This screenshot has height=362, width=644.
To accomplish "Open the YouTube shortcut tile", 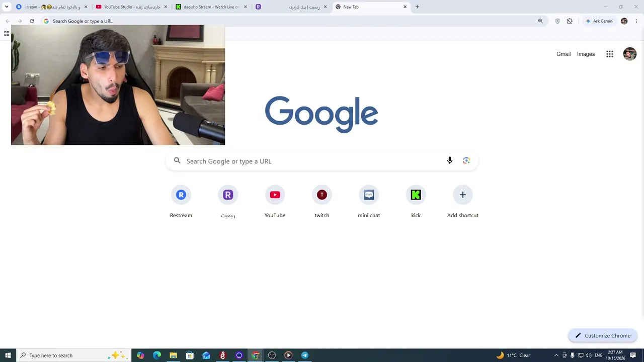I will (x=275, y=202).
